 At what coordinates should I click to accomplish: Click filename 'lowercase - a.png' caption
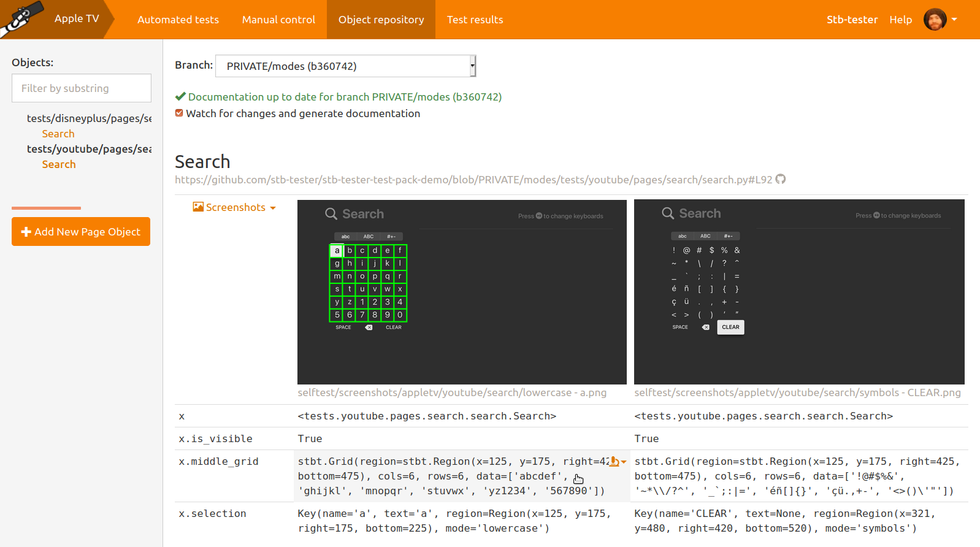coord(452,392)
